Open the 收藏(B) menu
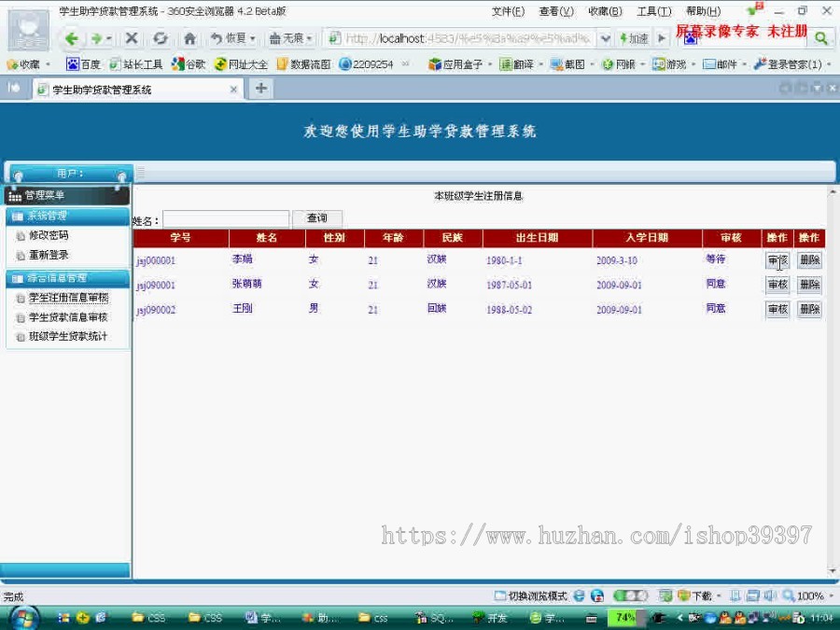Screen dimensions: 840x630 605,11
